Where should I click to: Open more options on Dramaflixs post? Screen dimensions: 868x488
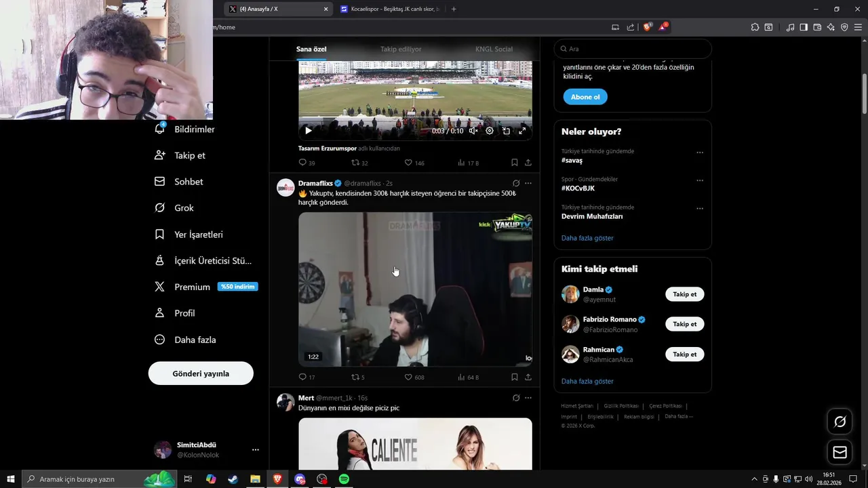pyautogui.click(x=528, y=183)
